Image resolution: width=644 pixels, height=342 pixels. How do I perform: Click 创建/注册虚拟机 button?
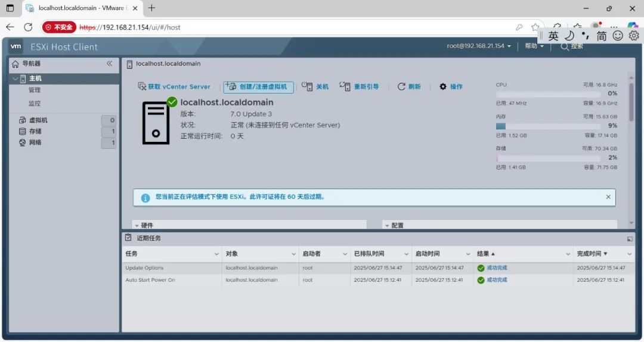click(x=258, y=86)
